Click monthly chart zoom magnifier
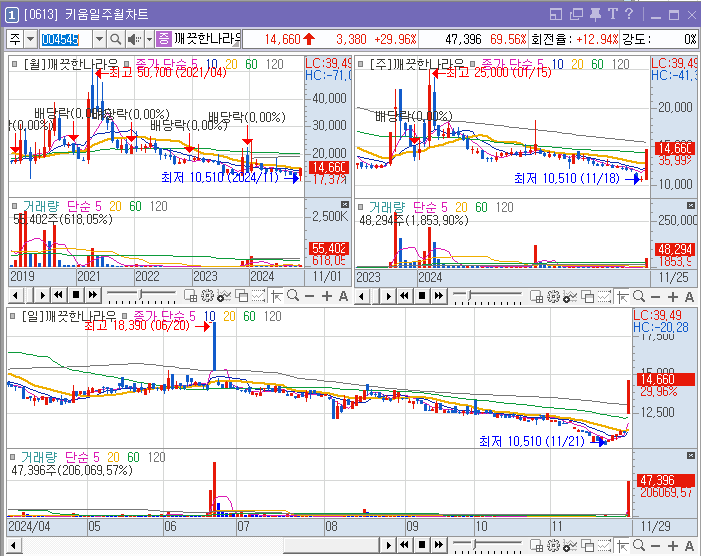 pyautogui.click(x=293, y=295)
